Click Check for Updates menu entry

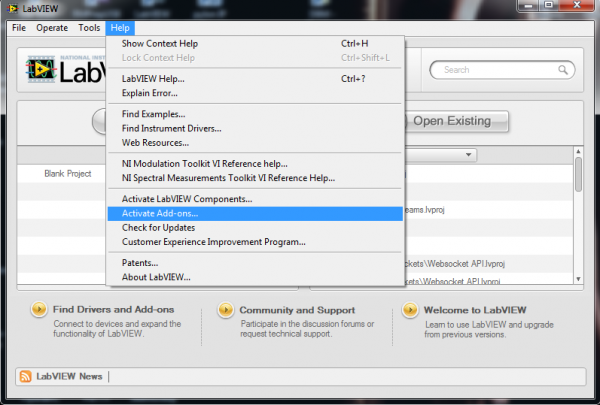click(158, 227)
